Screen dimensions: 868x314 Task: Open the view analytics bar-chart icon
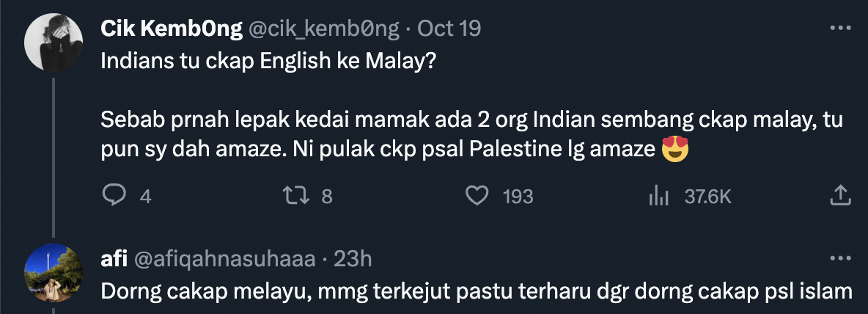(658, 195)
